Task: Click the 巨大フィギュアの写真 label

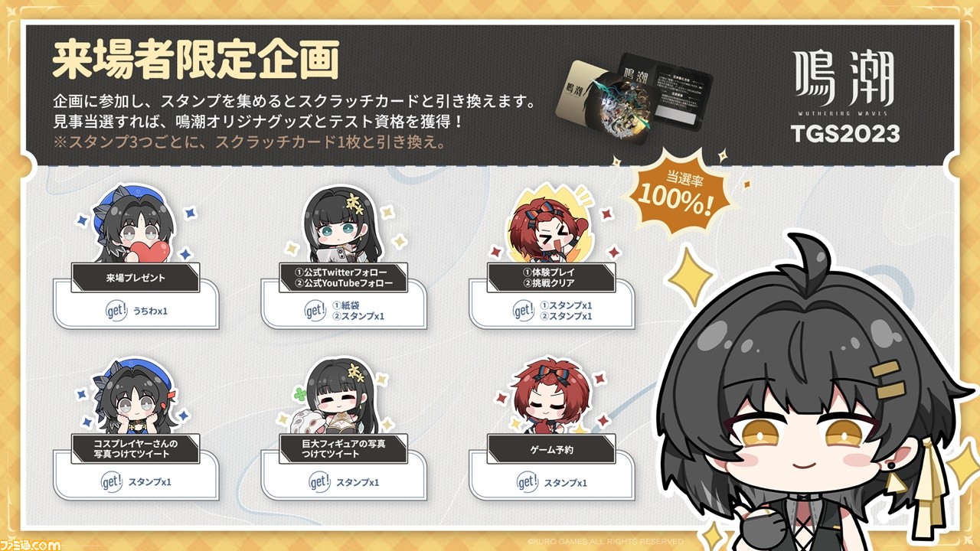Action: coord(343,449)
